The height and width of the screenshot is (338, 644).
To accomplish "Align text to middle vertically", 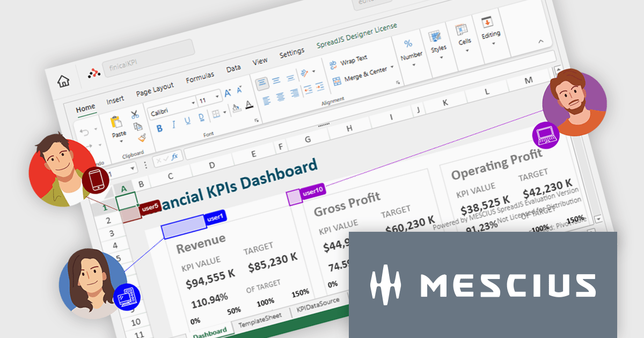I will click(x=276, y=80).
